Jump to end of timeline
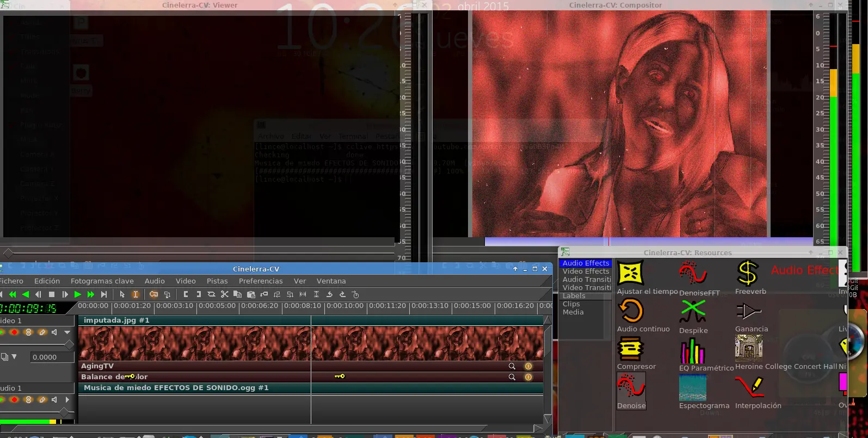Screen dimensions: 868x438 (104, 294)
